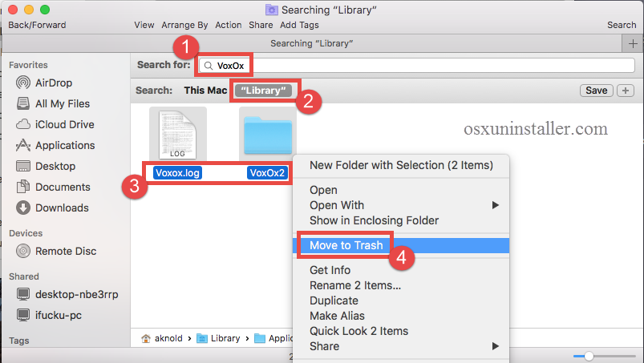Select the Voxox.log file icon
This screenshot has width=644, height=363.
[178, 135]
